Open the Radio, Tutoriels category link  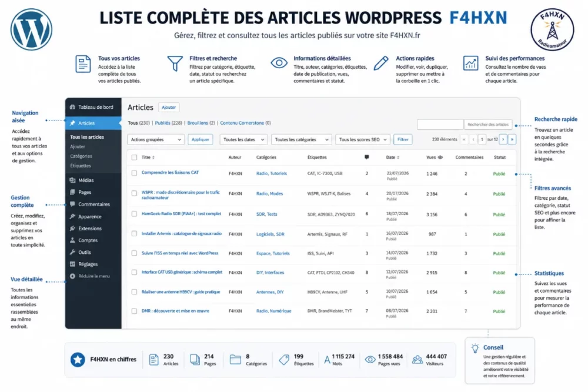[x=272, y=173]
